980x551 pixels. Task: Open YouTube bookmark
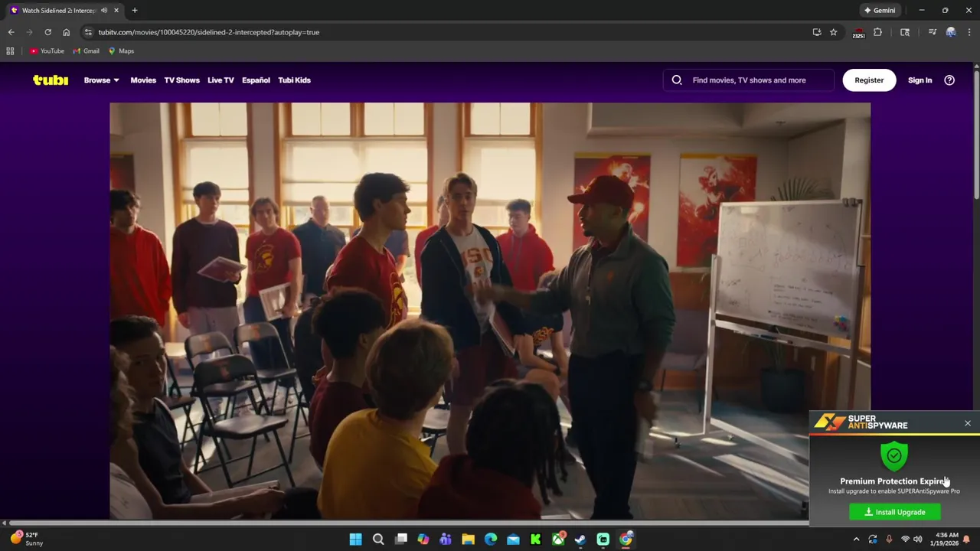point(47,51)
